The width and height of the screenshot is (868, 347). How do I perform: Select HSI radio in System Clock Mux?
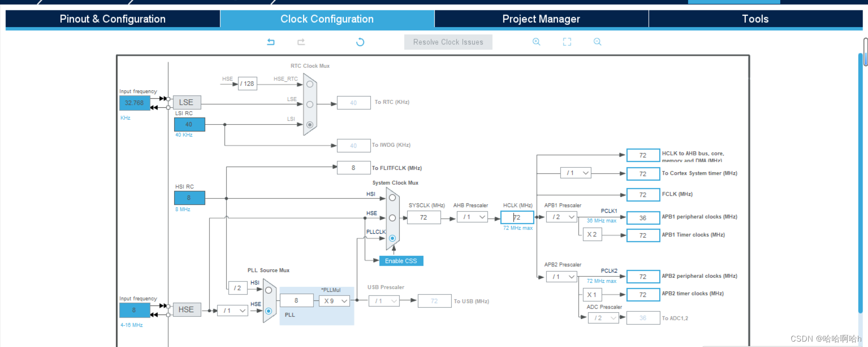[x=392, y=198]
